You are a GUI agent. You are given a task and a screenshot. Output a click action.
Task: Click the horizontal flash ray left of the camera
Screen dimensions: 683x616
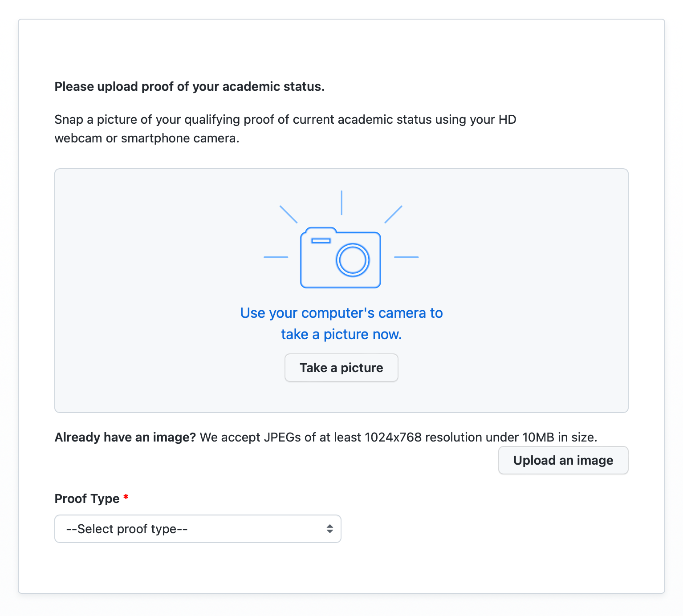pos(276,257)
